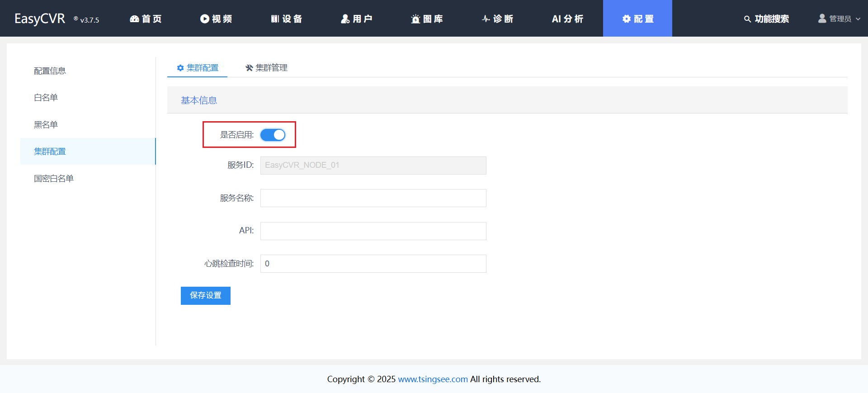Open 白名单 in the sidebar
Viewport: 868px width, 393px height.
[x=46, y=98]
